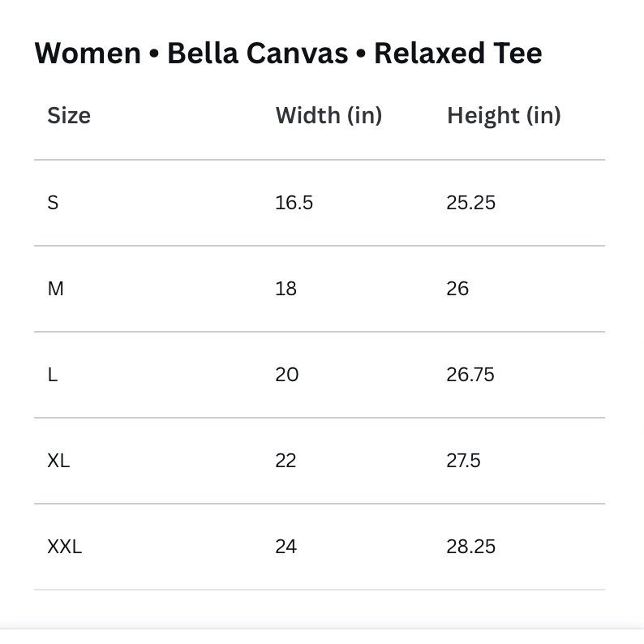This screenshot has height=644, width=644.
Task: Select the Width (in) column header
Action: (x=329, y=115)
